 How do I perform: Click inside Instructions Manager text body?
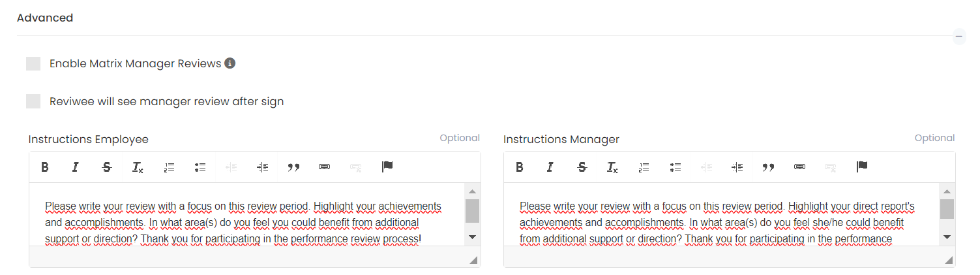coord(717,222)
